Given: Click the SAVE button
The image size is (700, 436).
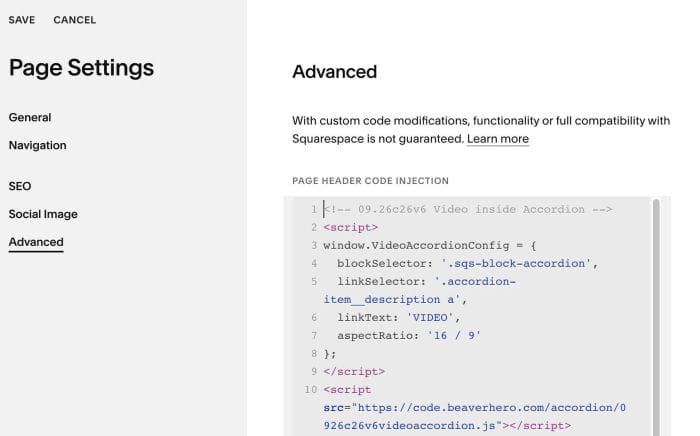Looking at the screenshot, I should tap(21, 20).
